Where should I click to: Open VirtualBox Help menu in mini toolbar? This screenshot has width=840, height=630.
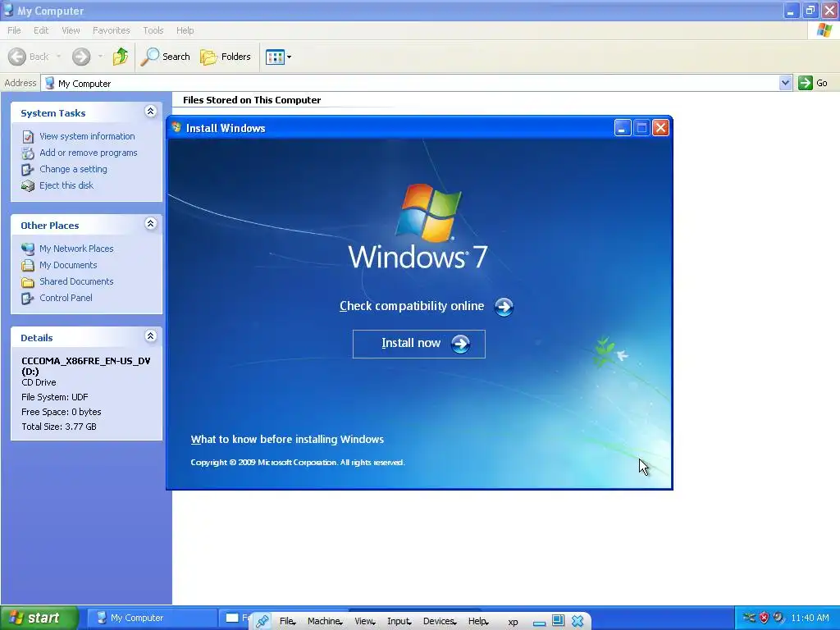[x=478, y=622]
